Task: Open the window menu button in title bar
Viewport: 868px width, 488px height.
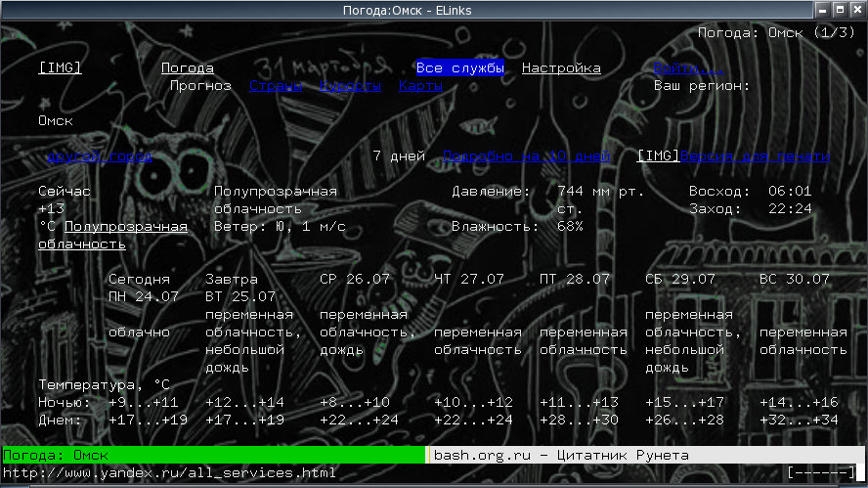Action: [x=9, y=9]
